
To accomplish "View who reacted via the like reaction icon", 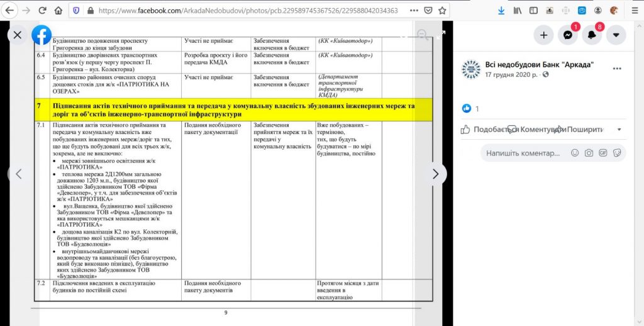I will tap(467, 108).
